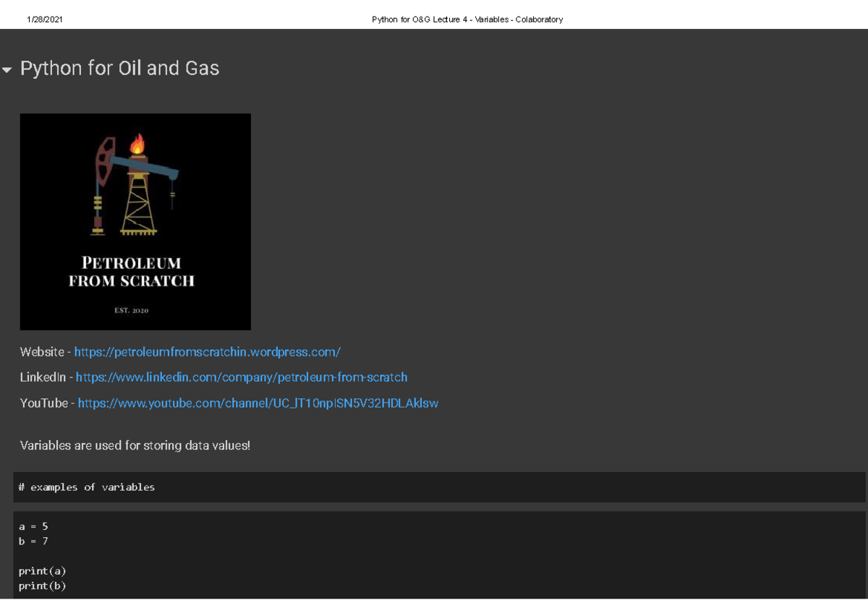Click the Website label before the URL

(41, 352)
